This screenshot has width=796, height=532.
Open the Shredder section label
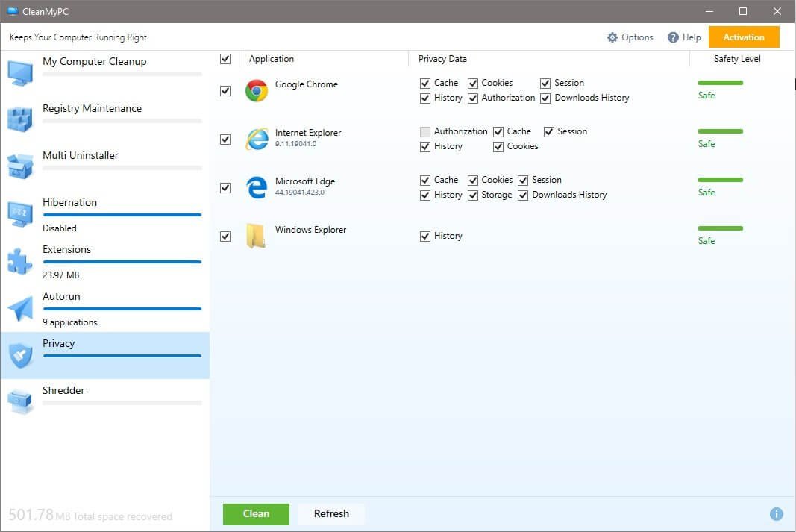point(63,390)
